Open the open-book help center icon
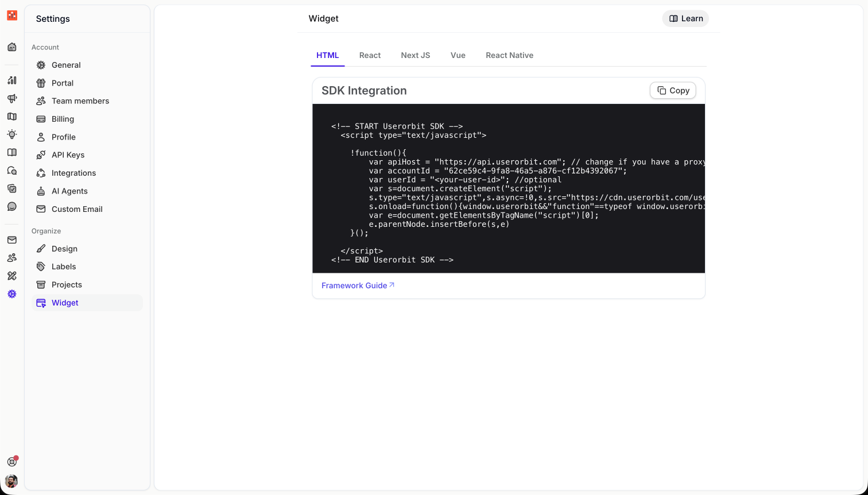The height and width of the screenshot is (495, 868). 12,152
